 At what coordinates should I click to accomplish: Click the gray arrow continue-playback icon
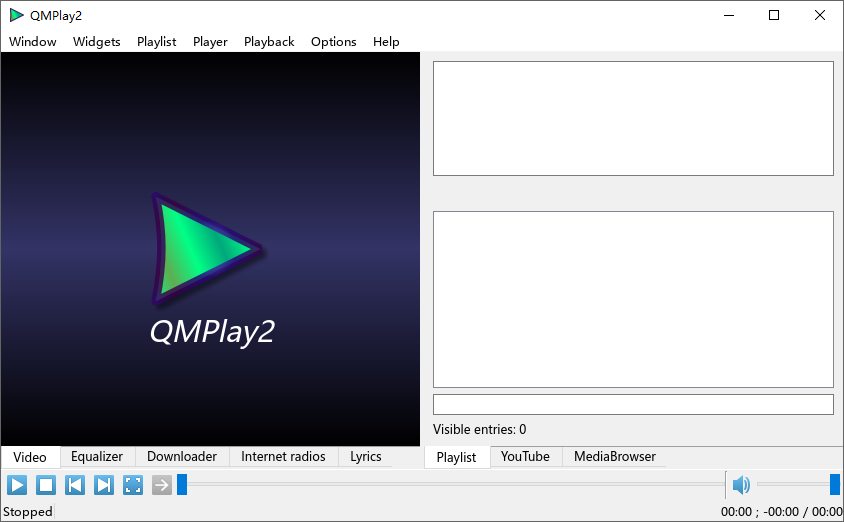[162, 485]
